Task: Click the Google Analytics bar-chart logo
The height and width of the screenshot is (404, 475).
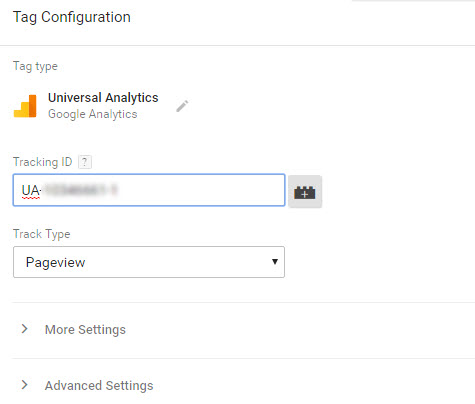Action: pyautogui.click(x=25, y=106)
